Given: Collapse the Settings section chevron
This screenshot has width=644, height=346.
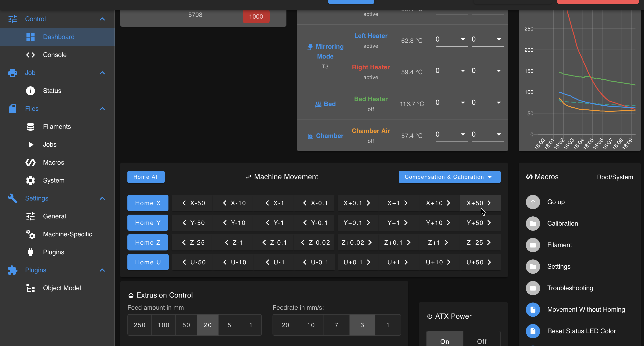Looking at the screenshot, I should point(102,198).
